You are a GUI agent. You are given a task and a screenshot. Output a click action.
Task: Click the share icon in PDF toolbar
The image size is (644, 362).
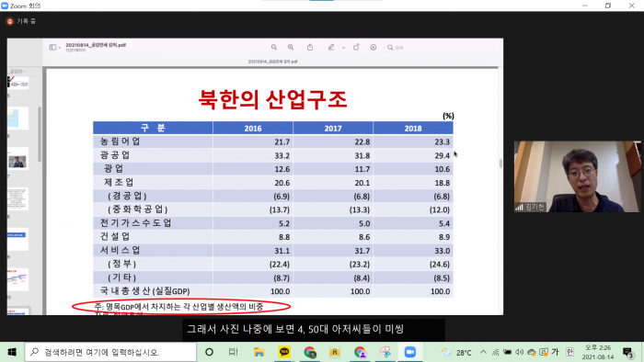[x=310, y=48]
